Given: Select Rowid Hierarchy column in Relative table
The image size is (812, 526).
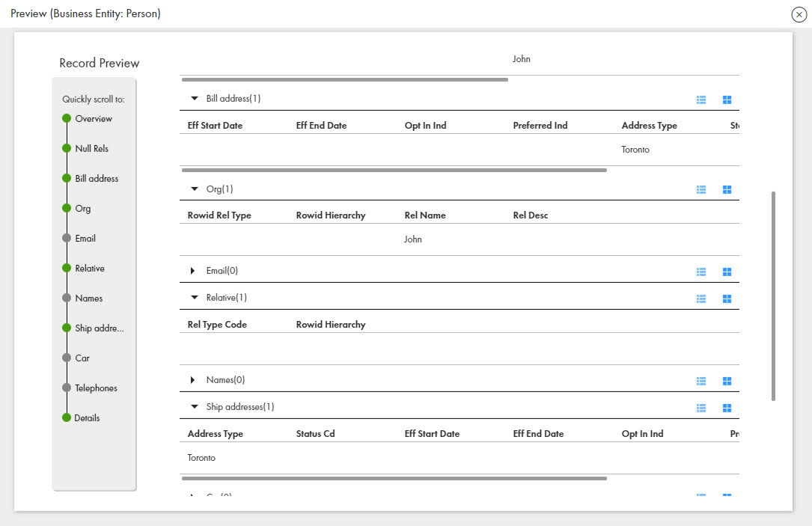Looking at the screenshot, I should pyautogui.click(x=330, y=325).
